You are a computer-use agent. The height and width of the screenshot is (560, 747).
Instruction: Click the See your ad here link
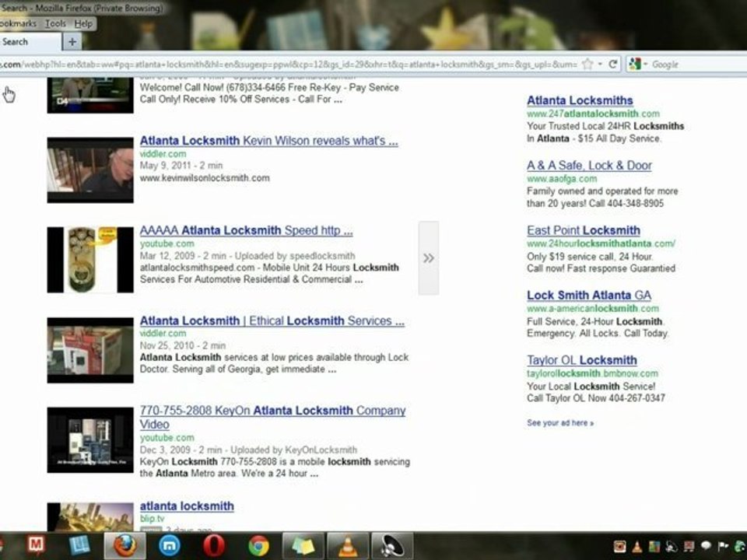coord(560,423)
